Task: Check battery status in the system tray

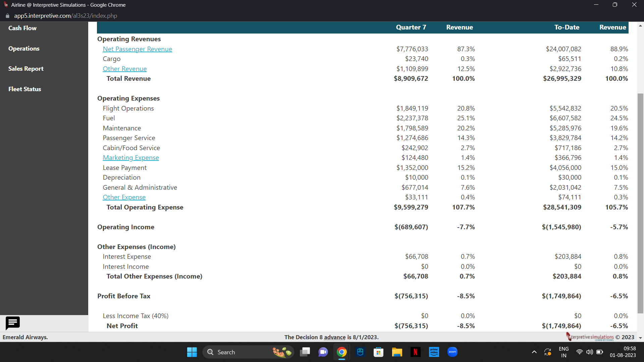Action: tap(600, 352)
